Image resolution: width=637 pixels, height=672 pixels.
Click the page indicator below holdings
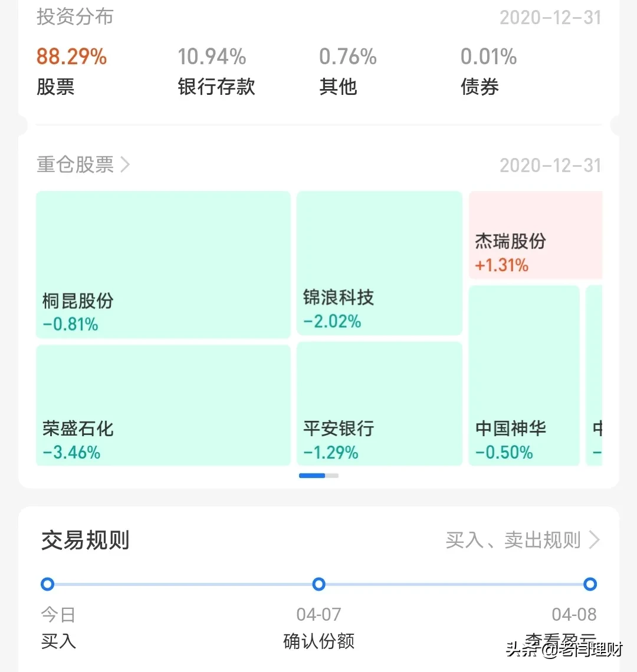click(x=318, y=476)
